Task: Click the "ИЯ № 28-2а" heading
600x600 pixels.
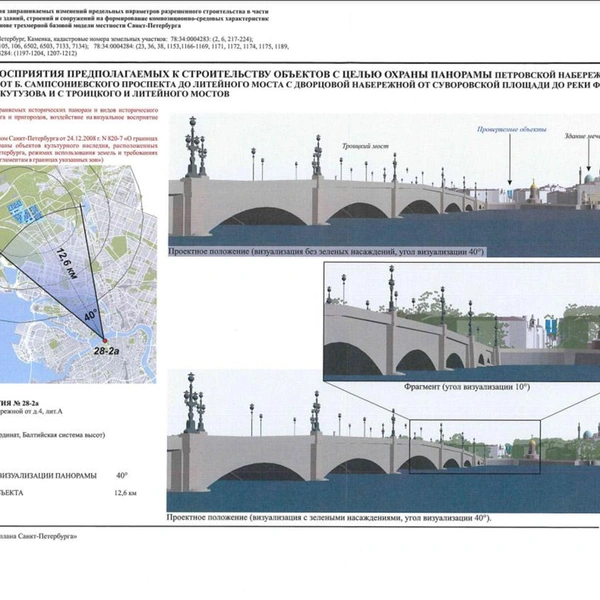Action: pyautogui.click(x=19, y=403)
